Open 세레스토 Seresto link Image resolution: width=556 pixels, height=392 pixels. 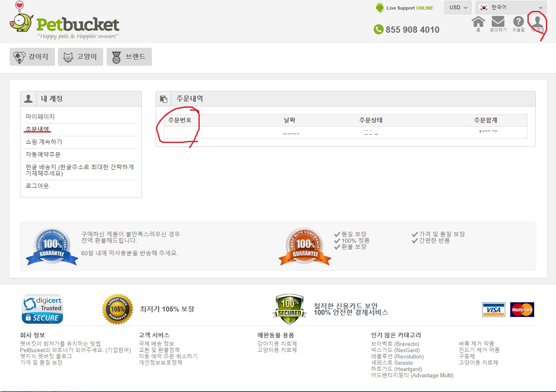[x=392, y=363]
